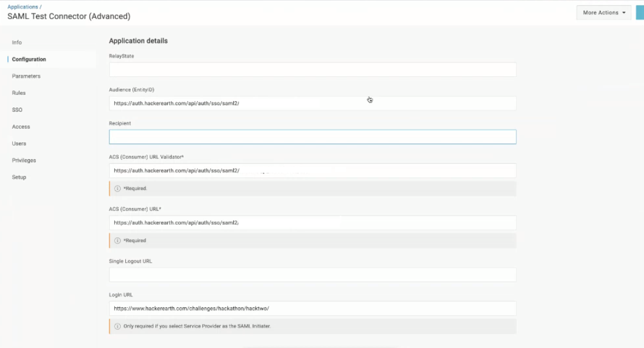Viewport: 644px width, 348px height.
Task: Click into the Audience (EntityID) field
Action: pyautogui.click(x=313, y=103)
